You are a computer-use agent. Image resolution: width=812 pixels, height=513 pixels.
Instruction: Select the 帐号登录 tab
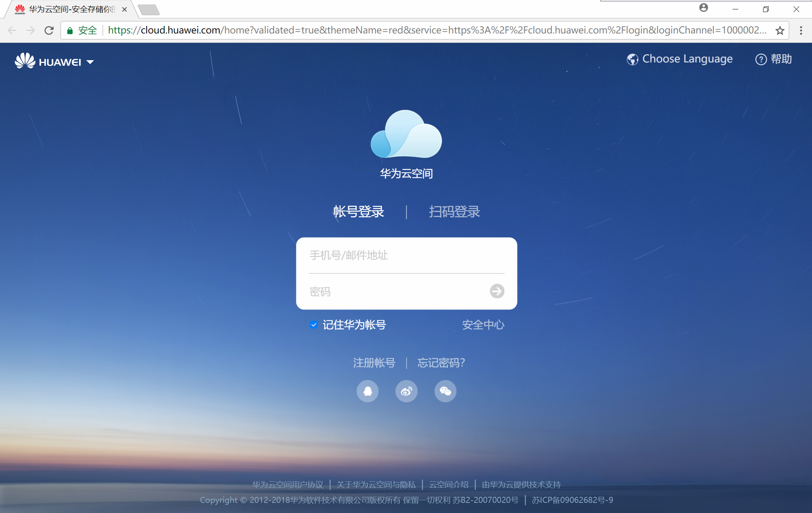(x=358, y=212)
